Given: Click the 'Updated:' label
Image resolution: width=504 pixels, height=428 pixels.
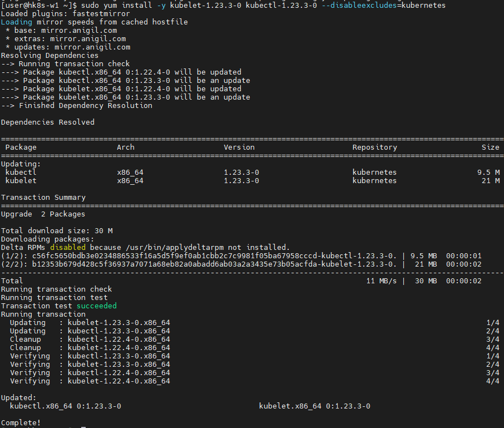Looking at the screenshot, I should [x=19, y=398].
